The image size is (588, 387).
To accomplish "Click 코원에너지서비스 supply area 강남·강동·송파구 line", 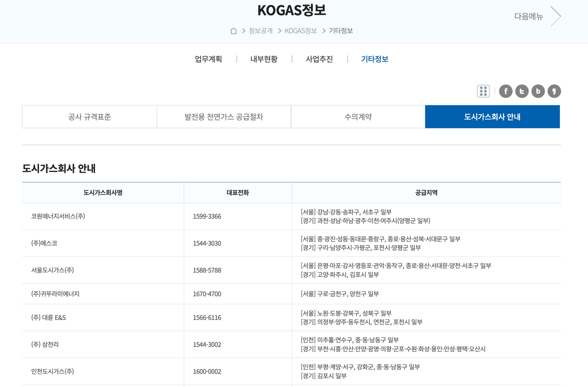I will click(346, 212).
